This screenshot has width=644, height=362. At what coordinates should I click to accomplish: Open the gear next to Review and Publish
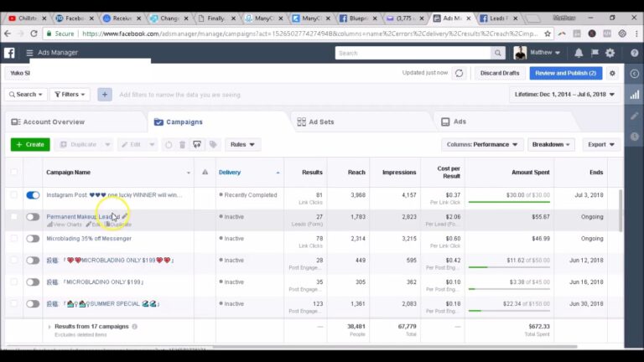[x=612, y=73]
